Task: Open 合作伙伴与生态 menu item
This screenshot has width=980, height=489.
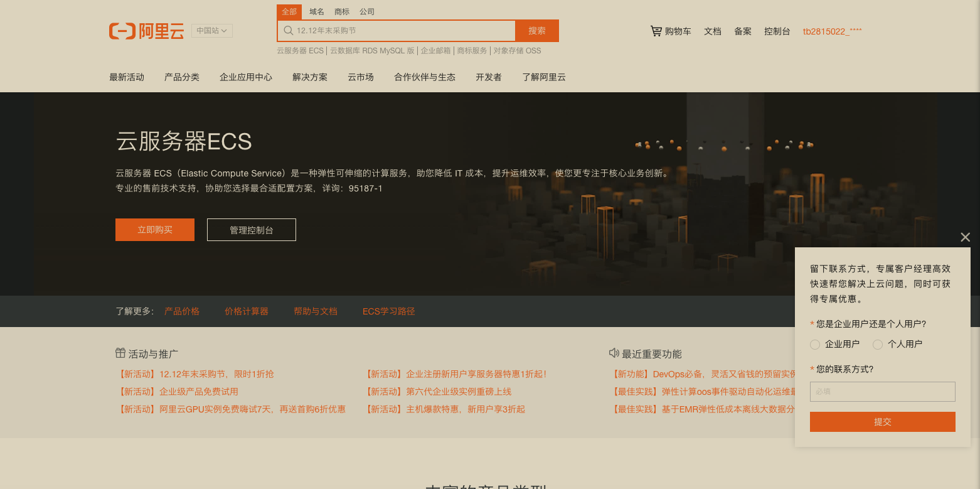Action: 425,77
